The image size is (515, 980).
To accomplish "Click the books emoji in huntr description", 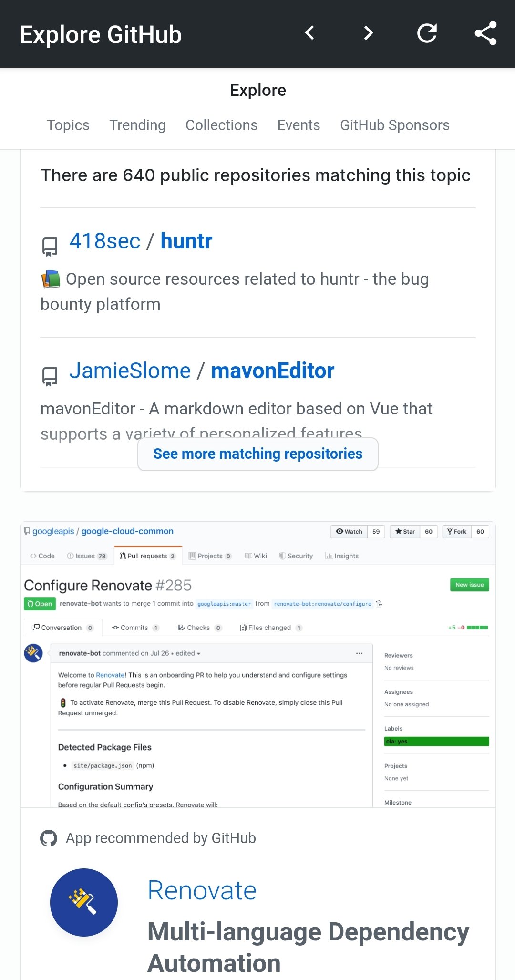I will coord(51,279).
